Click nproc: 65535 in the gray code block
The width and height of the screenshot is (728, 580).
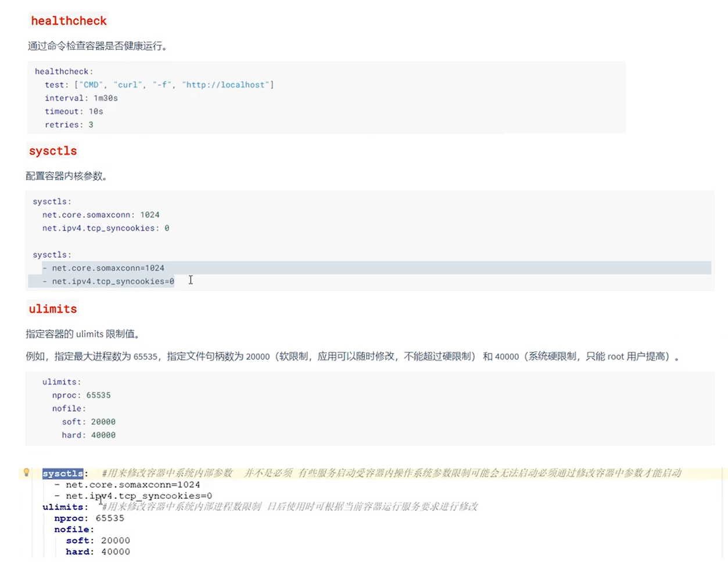81,395
